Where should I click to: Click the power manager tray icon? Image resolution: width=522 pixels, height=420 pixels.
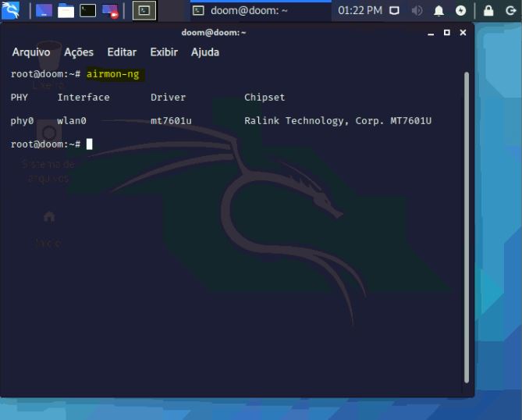[460, 10]
